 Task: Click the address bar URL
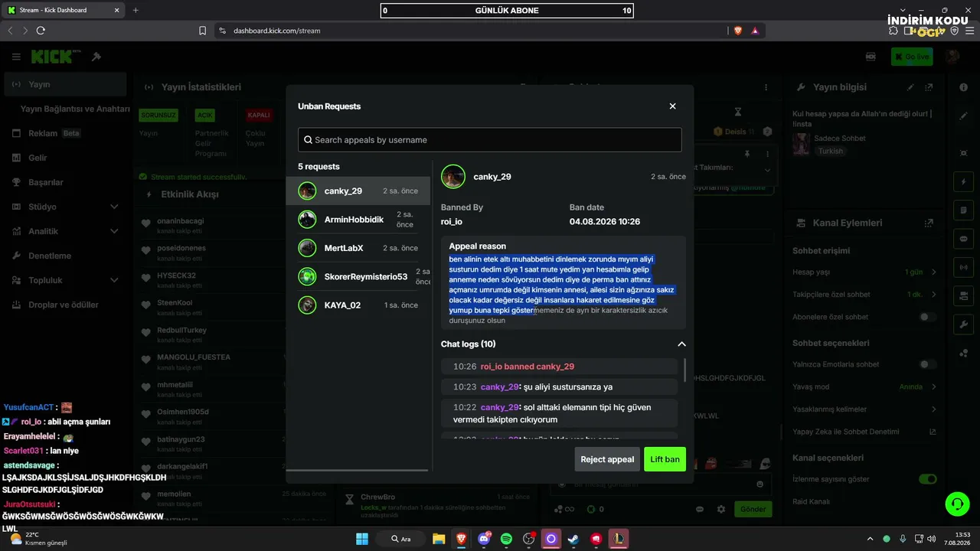[277, 31]
